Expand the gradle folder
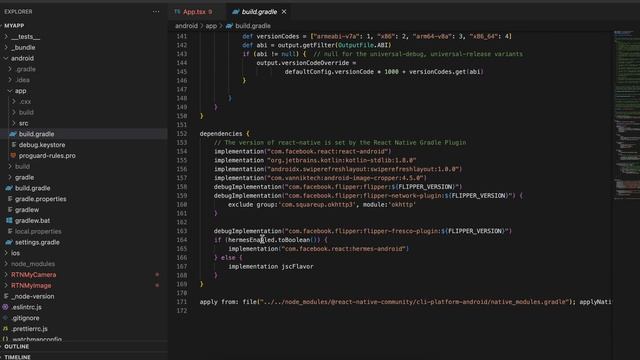Image resolution: width=640 pixels, height=360 pixels. [x=24, y=178]
